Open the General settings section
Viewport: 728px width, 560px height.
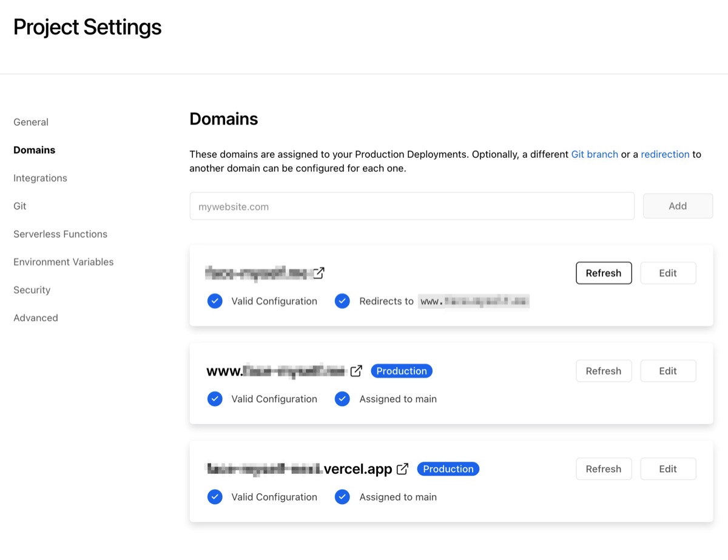tap(30, 122)
